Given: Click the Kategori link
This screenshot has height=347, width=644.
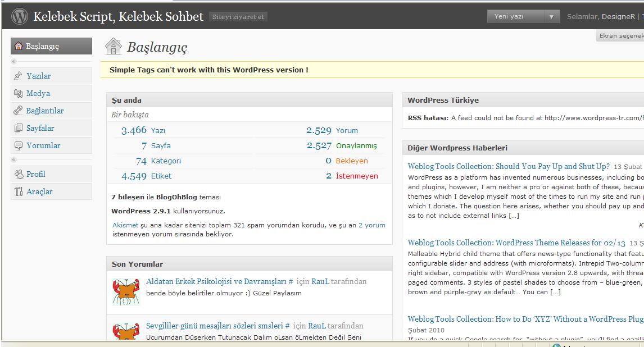Looking at the screenshot, I should click(x=166, y=161).
